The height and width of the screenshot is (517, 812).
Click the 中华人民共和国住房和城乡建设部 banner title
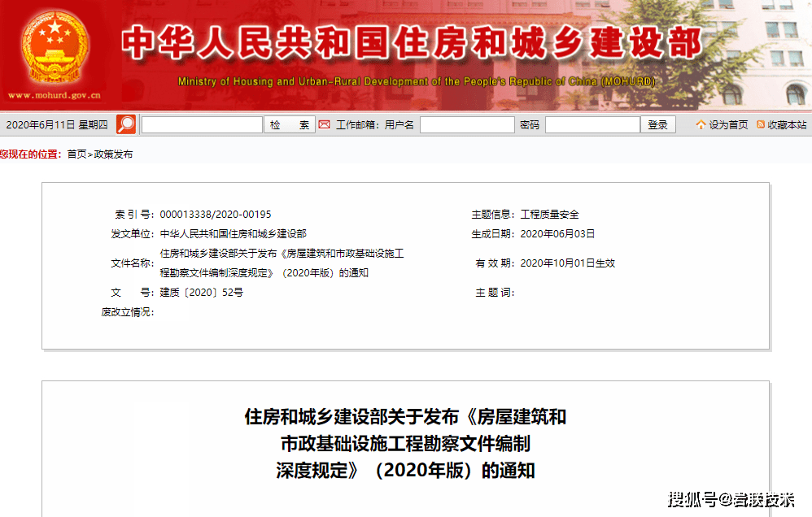tap(412, 43)
